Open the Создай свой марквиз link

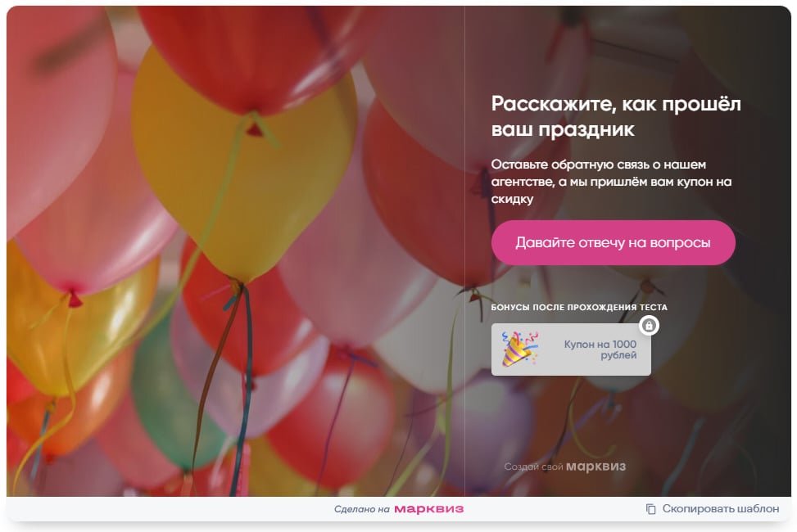pos(565,466)
